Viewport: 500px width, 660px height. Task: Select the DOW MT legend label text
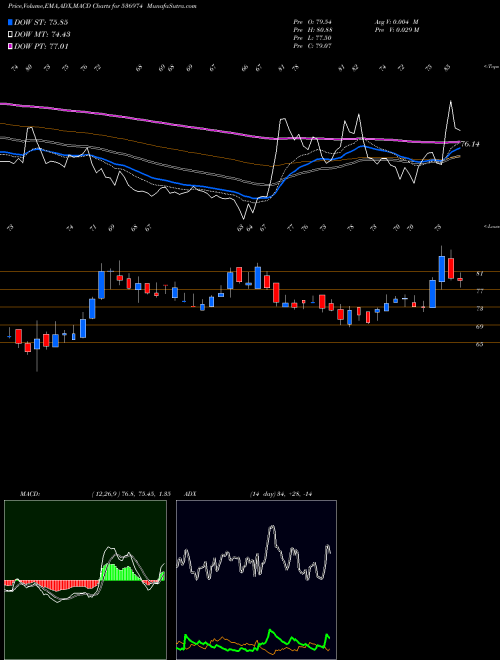42,35
